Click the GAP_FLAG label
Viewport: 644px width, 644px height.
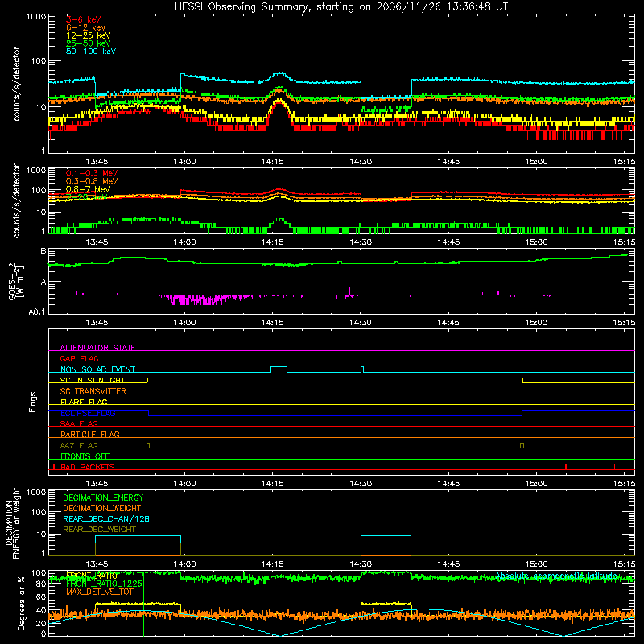point(79,358)
